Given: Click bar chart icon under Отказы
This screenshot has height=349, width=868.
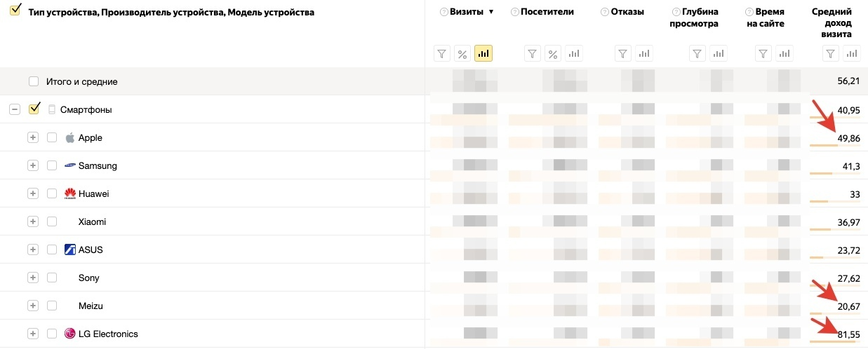Looking at the screenshot, I should pos(643,53).
